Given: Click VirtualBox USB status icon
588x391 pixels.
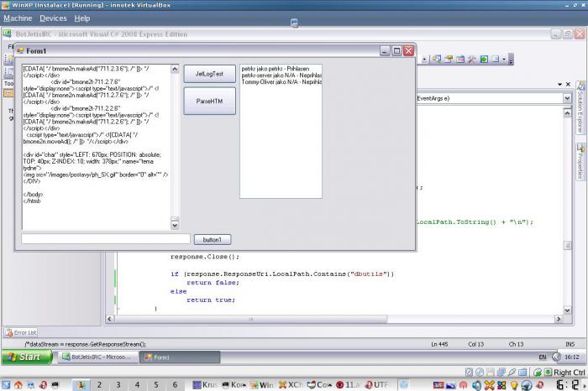Looking at the screenshot, I should 512,373.
